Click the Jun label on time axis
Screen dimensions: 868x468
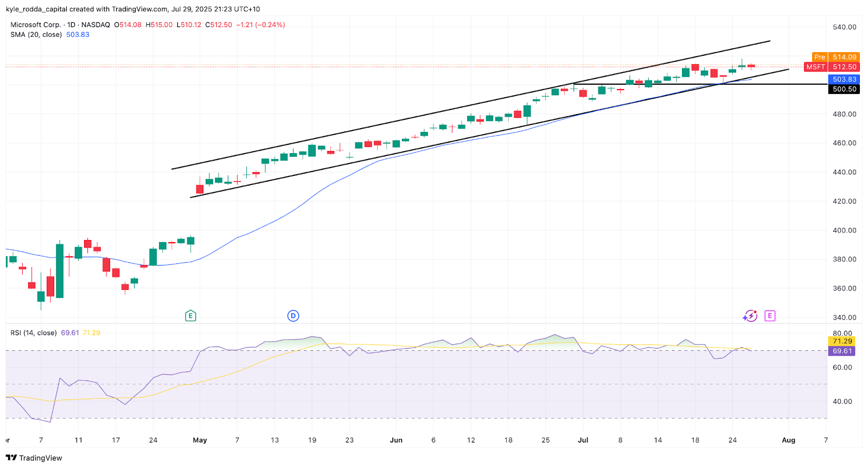[x=396, y=440]
